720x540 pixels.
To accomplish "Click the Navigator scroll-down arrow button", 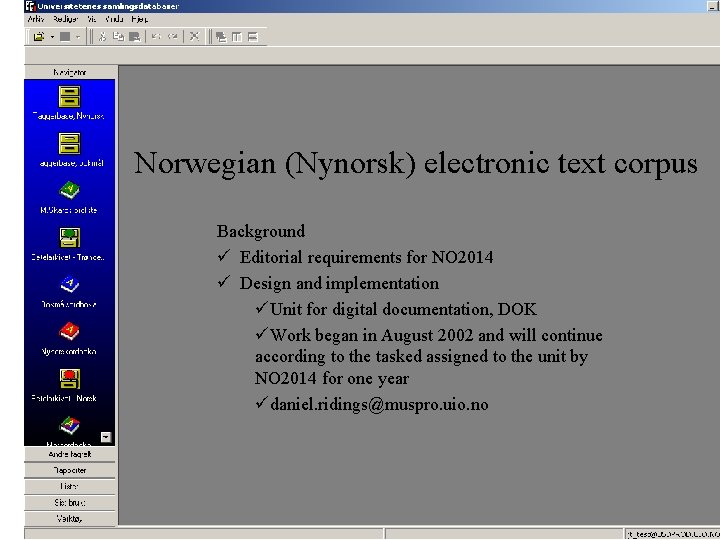I will click(x=106, y=437).
